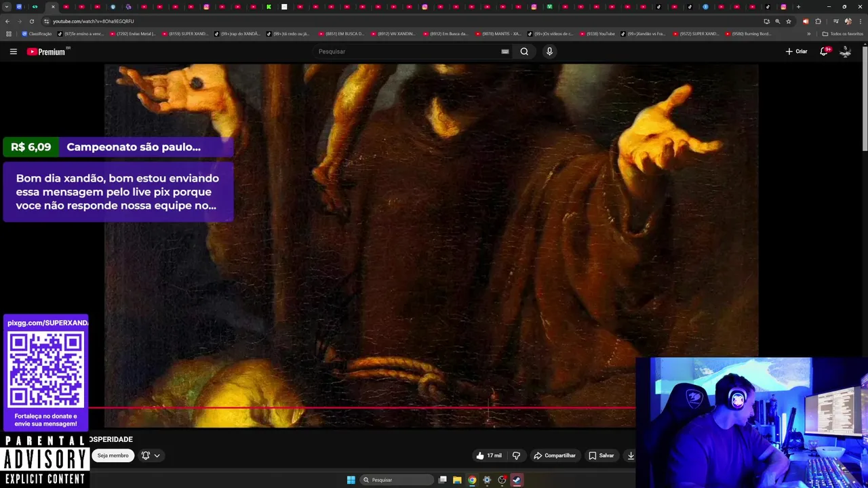868x488 pixels.
Task: Click the Windows taskbar Pesquisar search box
Action: pos(396,480)
